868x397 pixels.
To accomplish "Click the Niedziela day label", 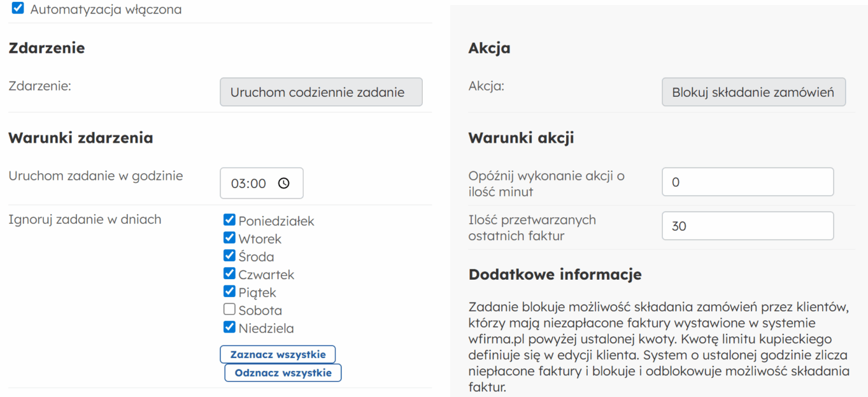I will (266, 329).
